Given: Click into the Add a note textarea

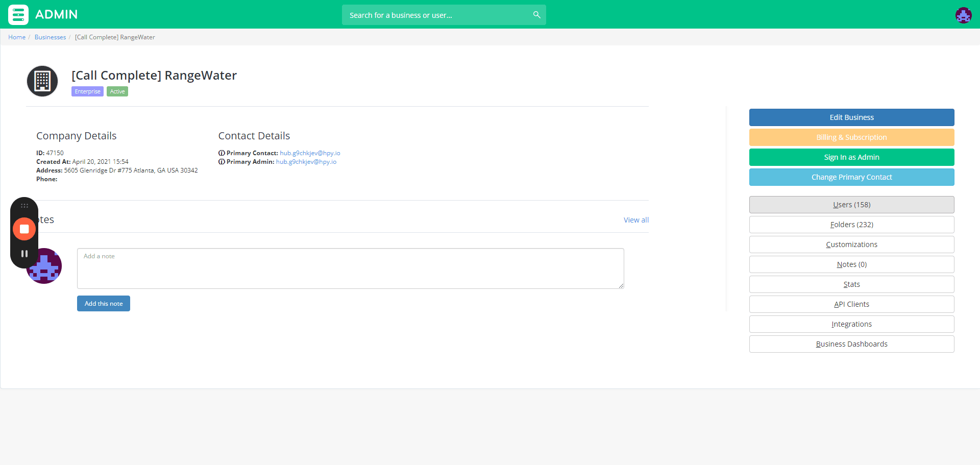Looking at the screenshot, I should tap(350, 268).
